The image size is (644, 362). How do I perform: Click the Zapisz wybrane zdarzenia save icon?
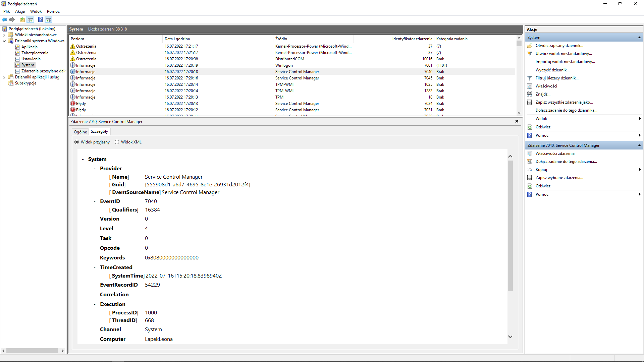pyautogui.click(x=530, y=178)
